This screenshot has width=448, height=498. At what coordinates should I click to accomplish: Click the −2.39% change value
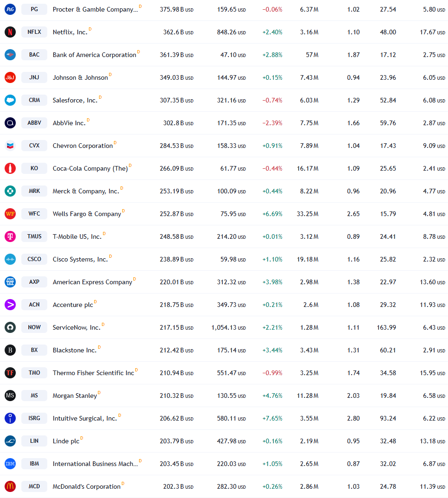click(272, 123)
